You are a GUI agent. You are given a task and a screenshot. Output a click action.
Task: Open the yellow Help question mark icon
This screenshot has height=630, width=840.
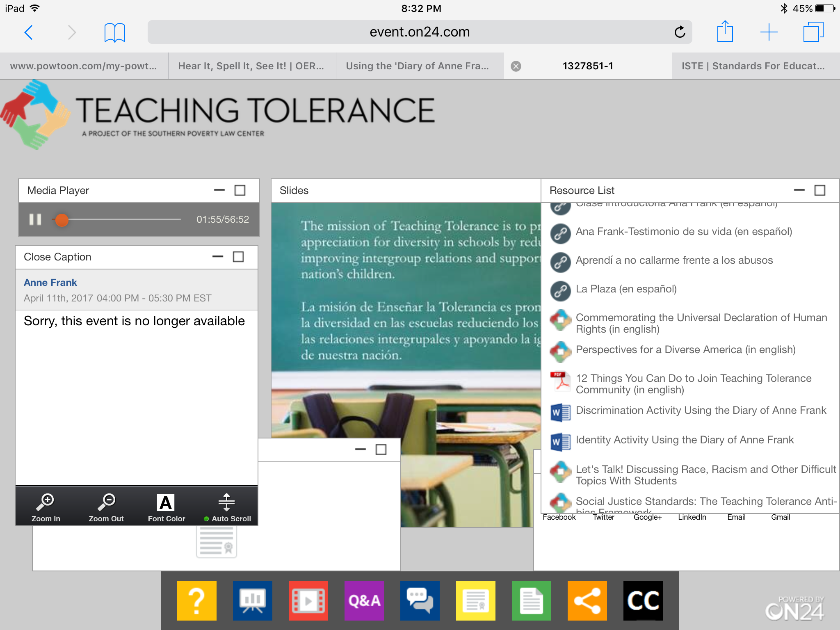(x=196, y=600)
